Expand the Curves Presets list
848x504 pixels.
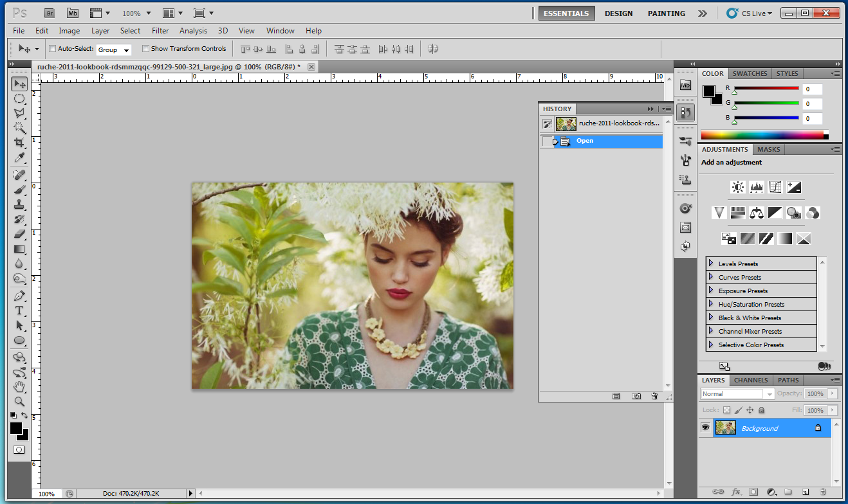pos(711,277)
